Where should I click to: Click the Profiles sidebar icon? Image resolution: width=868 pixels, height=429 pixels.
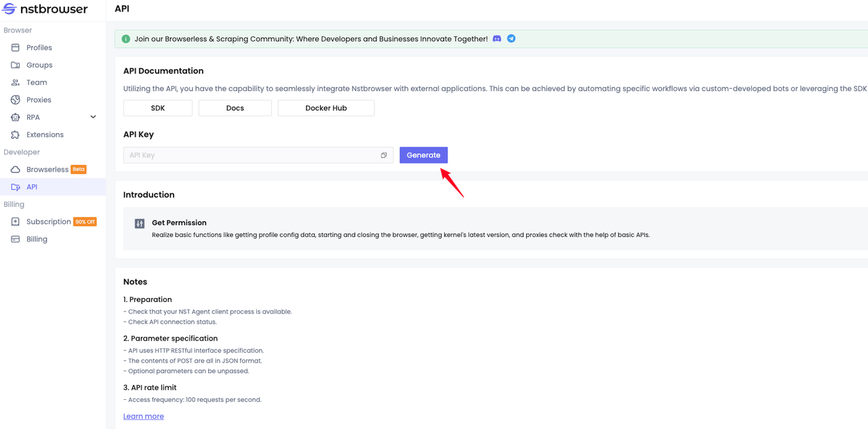(15, 48)
